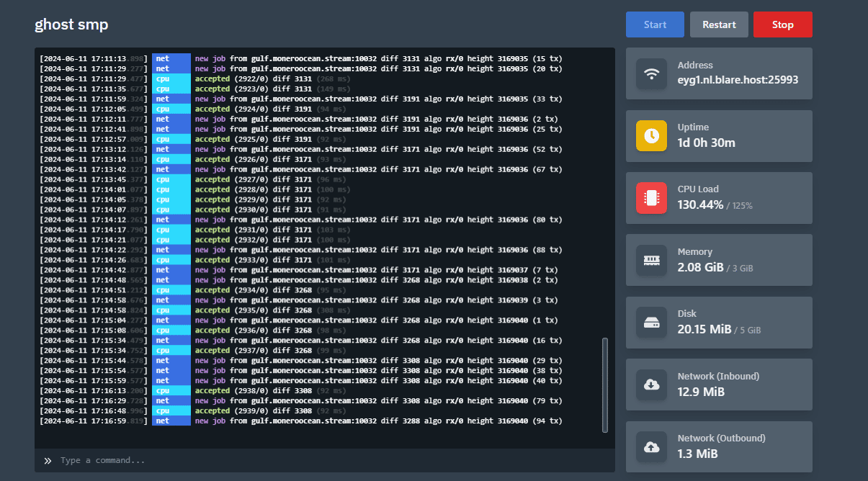Viewport: 868px width, 481px height.
Task: Click the blue Start button
Action: pos(655,24)
